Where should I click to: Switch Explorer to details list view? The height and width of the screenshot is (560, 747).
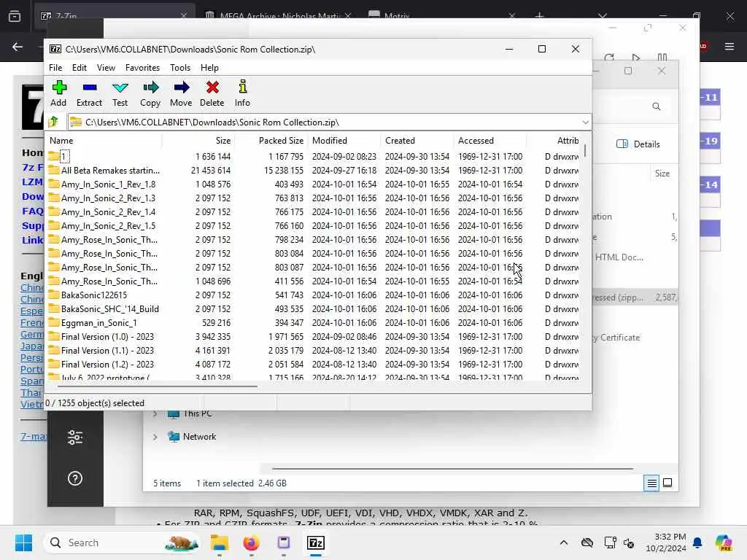click(x=651, y=483)
